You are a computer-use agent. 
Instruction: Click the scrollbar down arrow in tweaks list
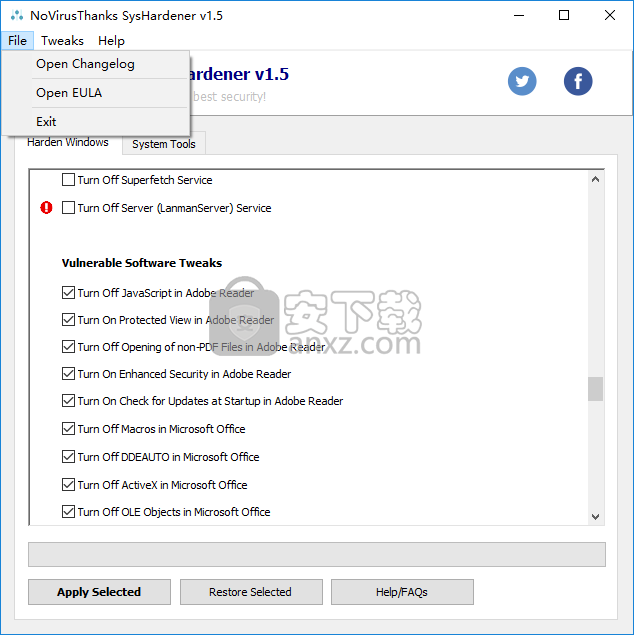(x=596, y=516)
